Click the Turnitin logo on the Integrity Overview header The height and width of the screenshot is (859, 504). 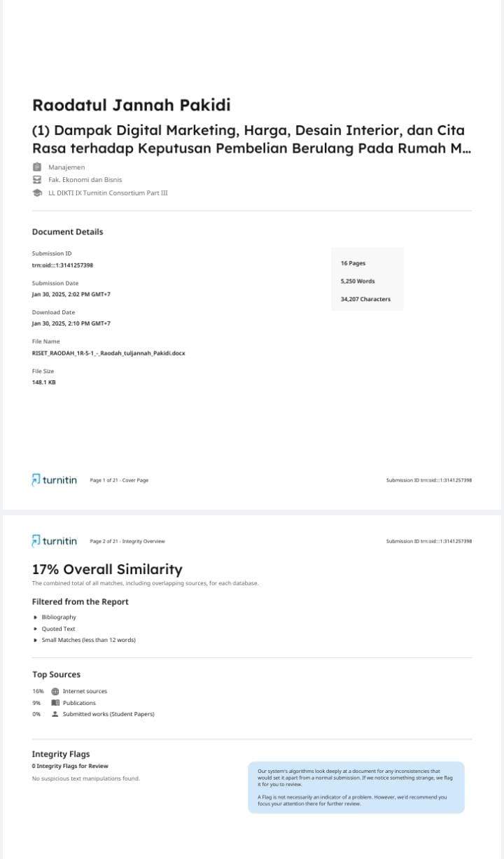pos(55,541)
